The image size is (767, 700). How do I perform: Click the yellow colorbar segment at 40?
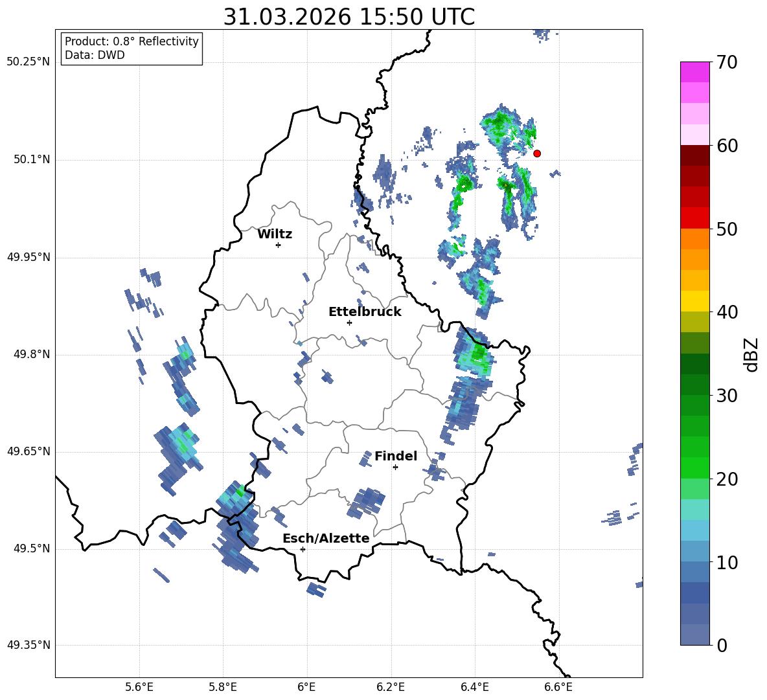tap(694, 301)
